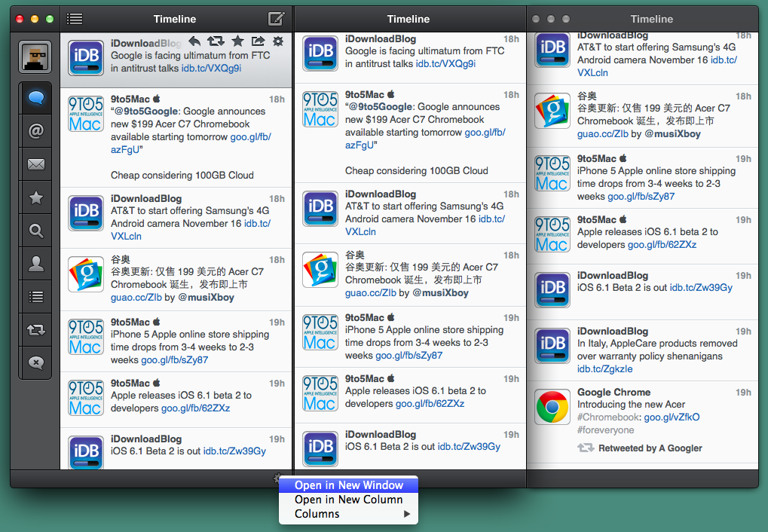Screen dimensions: 768x532
Task: Click 'Retweeted by A Googler' label
Action: pyautogui.click(x=650, y=448)
